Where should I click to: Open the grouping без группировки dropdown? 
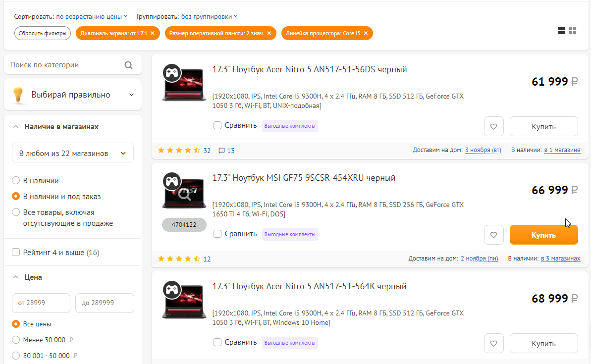[x=209, y=16]
